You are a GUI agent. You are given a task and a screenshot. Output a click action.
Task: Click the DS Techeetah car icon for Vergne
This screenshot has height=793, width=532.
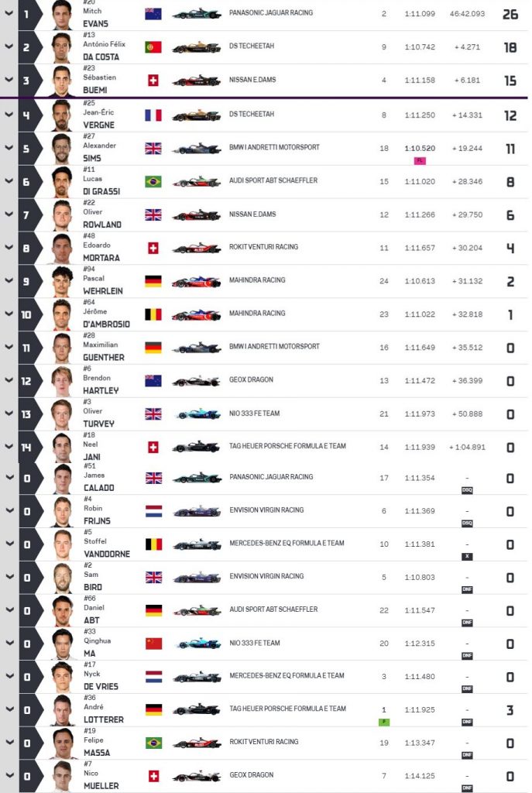point(196,115)
